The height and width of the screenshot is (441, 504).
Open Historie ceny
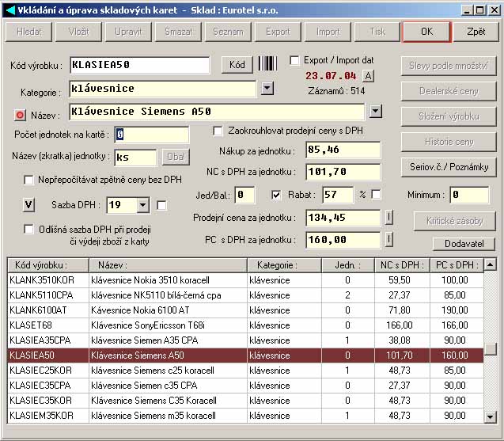point(449,142)
